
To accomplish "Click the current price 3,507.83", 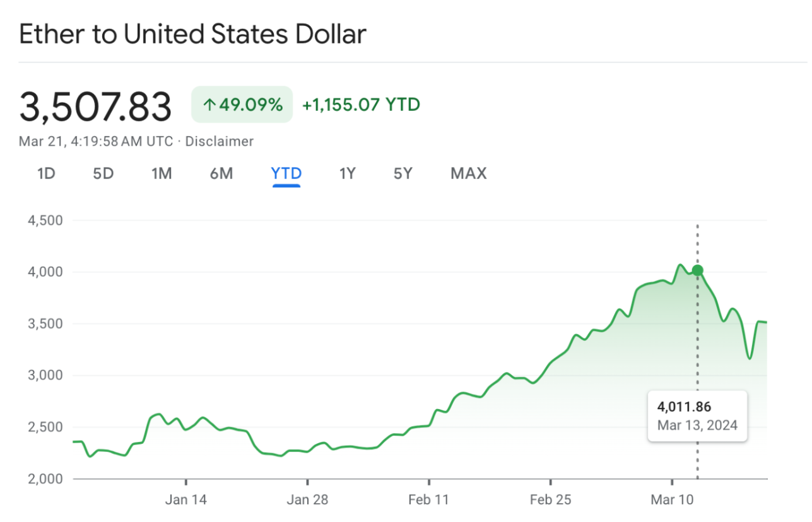I will (x=95, y=107).
